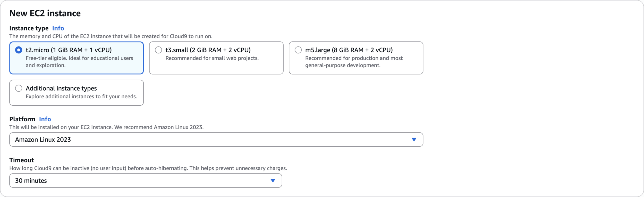The image size is (644, 197).
Task: Choose the Additional instance types radio
Action: (19, 88)
